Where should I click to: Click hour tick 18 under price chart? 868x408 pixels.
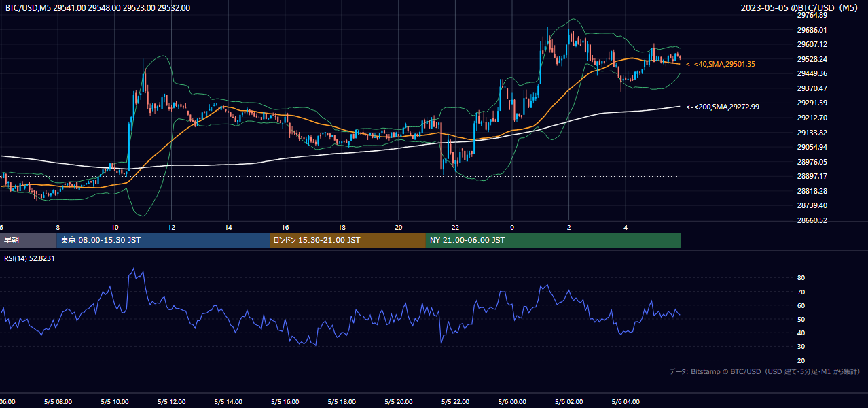point(342,228)
